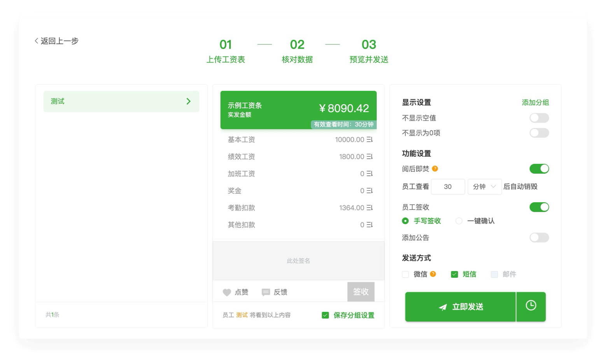606x364 pixels.
Task: Click the feedback (反馈) speech bubble icon
Action: (x=266, y=292)
